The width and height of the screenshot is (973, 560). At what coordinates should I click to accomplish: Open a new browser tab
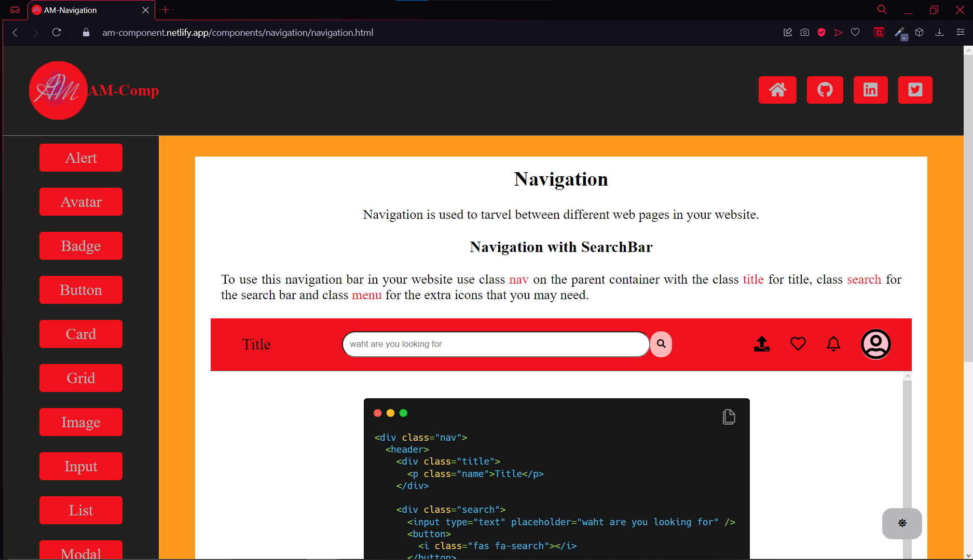tap(165, 10)
